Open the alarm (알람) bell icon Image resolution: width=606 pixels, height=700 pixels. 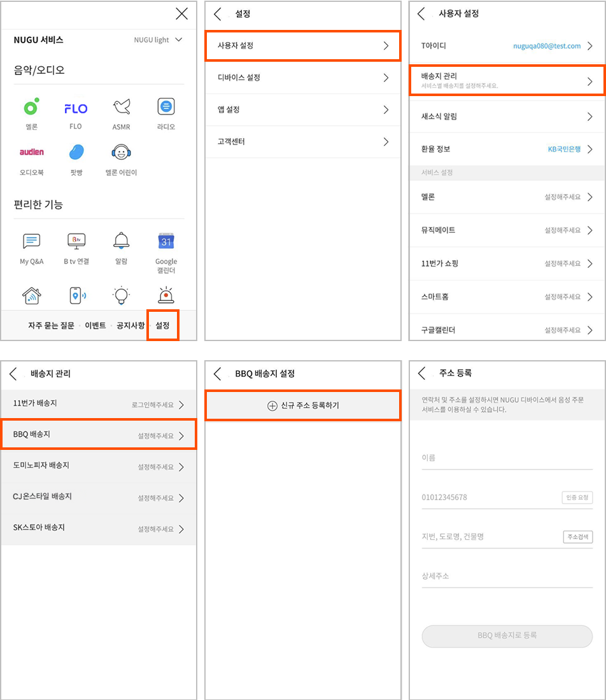click(122, 241)
